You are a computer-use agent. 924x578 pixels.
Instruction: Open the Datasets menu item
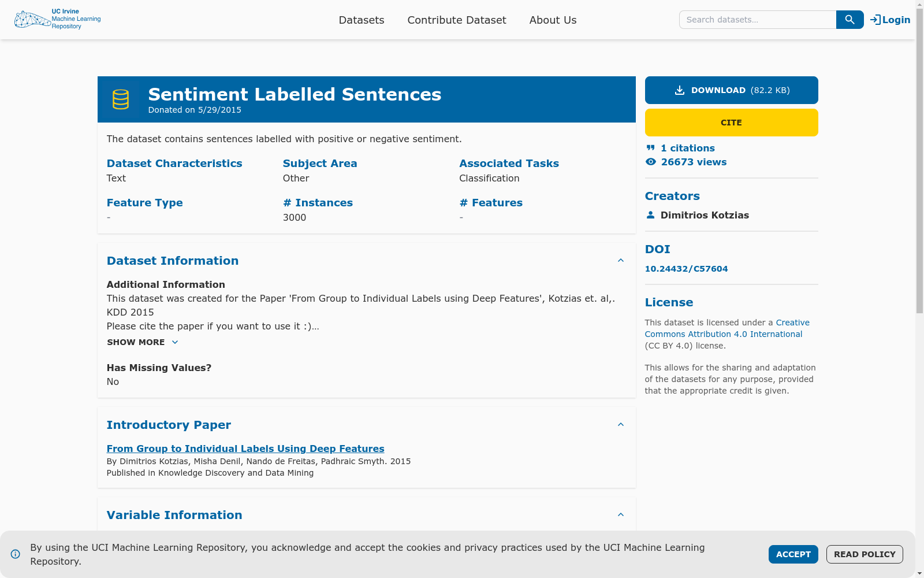click(362, 20)
